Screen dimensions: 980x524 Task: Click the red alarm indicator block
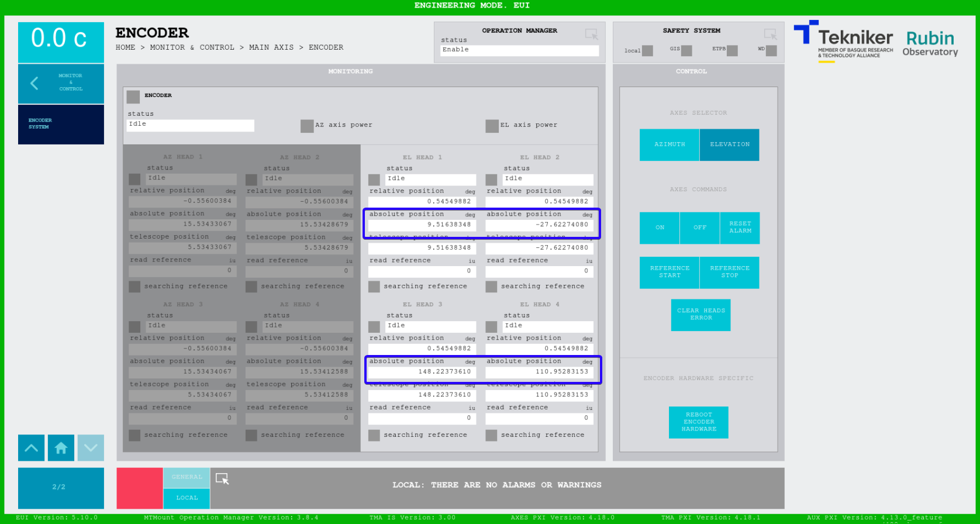click(x=140, y=488)
